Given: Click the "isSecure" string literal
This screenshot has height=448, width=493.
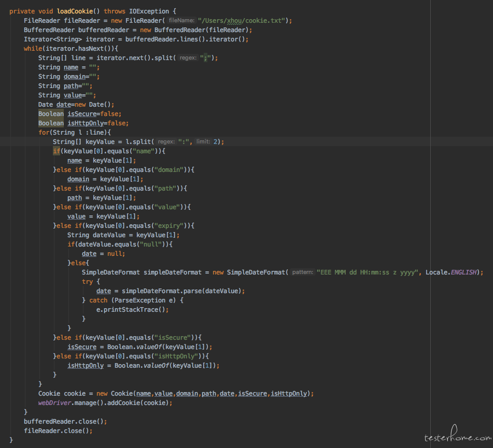Looking at the screenshot, I should pyautogui.click(x=173, y=337).
